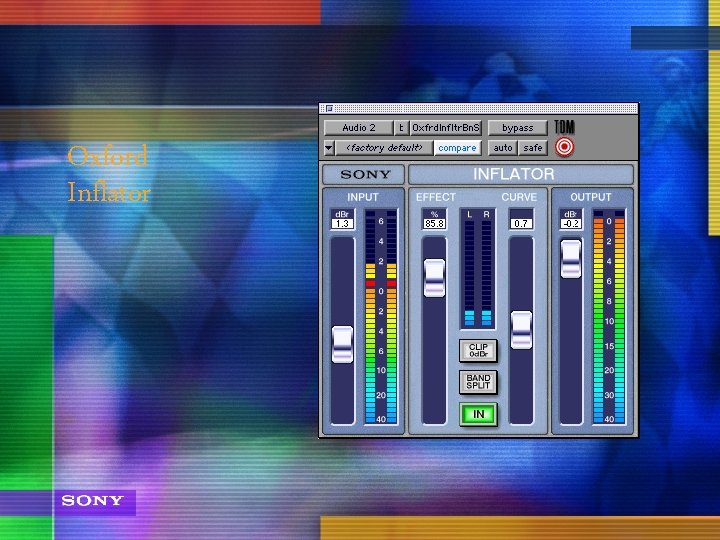
Task: Click the input dBr value field 1.3
Action: [x=343, y=224]
